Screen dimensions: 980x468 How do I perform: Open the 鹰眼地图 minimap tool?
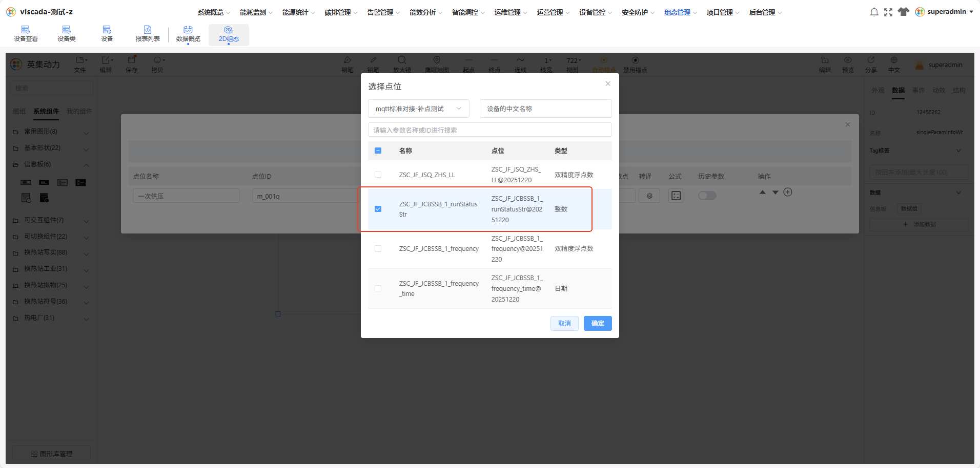click(x=437, y=65)
